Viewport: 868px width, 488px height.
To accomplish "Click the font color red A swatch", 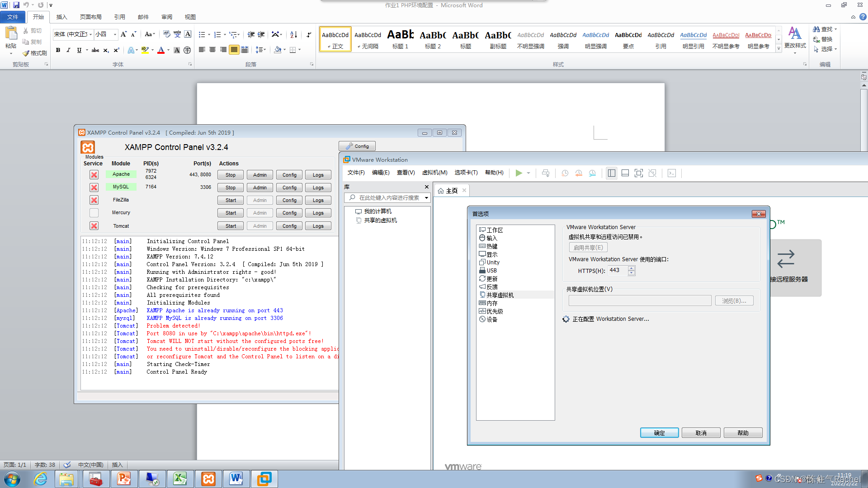I will click(161, 50).
